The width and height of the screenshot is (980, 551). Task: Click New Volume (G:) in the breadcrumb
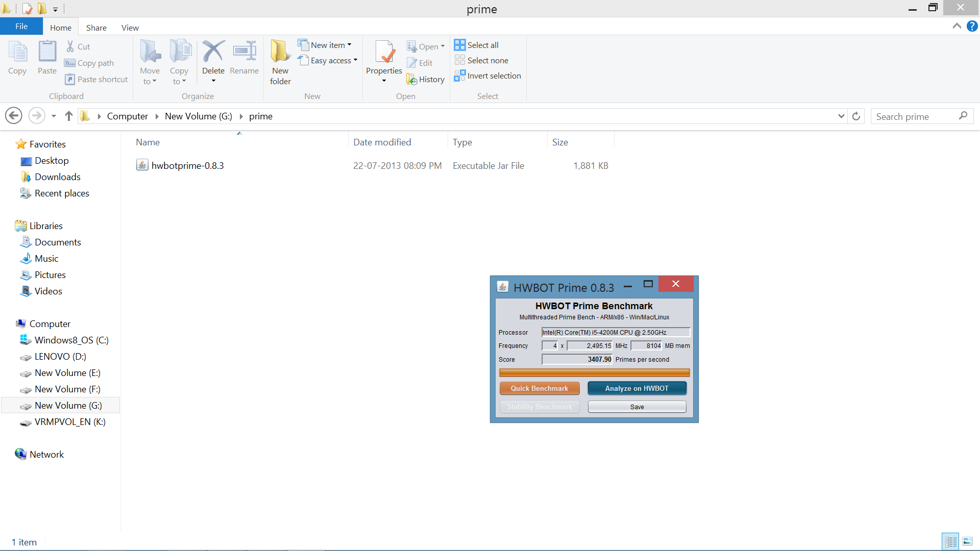199,116
